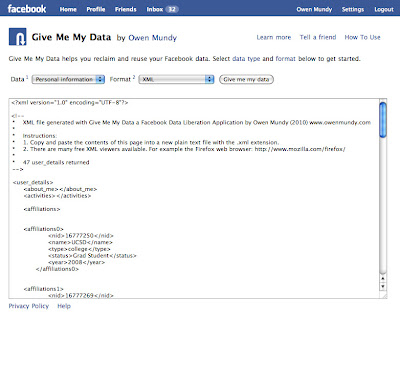Open the Owen Mundy author link beside the app title
Screen dimensions: 400x382
152,38
